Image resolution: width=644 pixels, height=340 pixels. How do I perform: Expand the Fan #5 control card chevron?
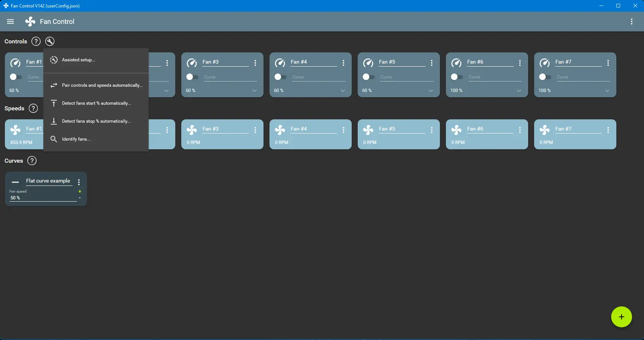click(431, 91)
